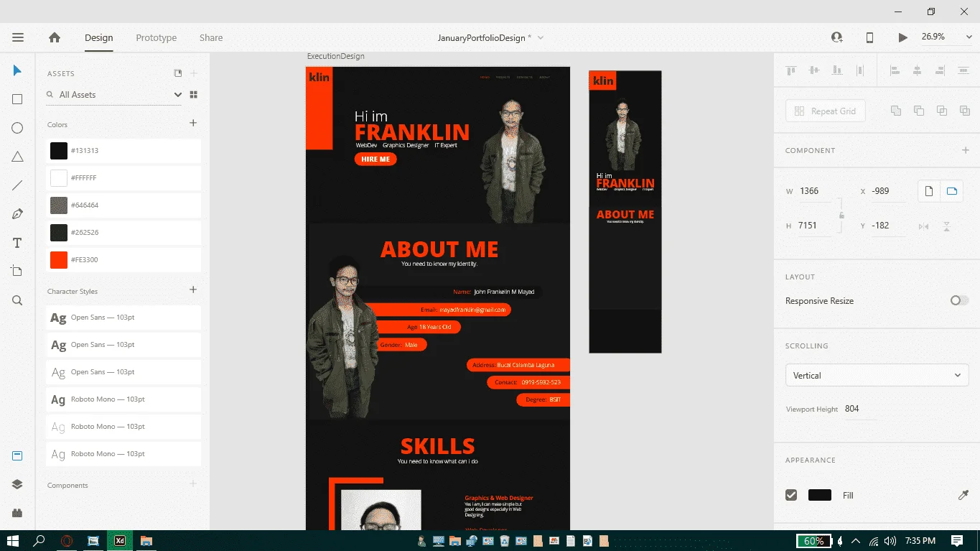
Task: Flip selection vertically
Action: click(946, 226)
